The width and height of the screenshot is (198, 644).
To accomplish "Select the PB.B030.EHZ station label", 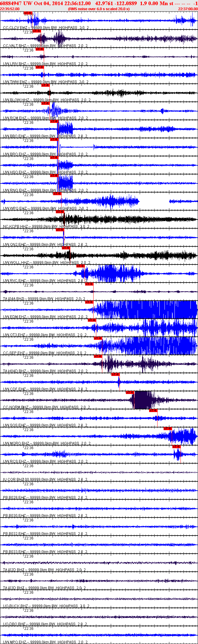I will (46, 516).
